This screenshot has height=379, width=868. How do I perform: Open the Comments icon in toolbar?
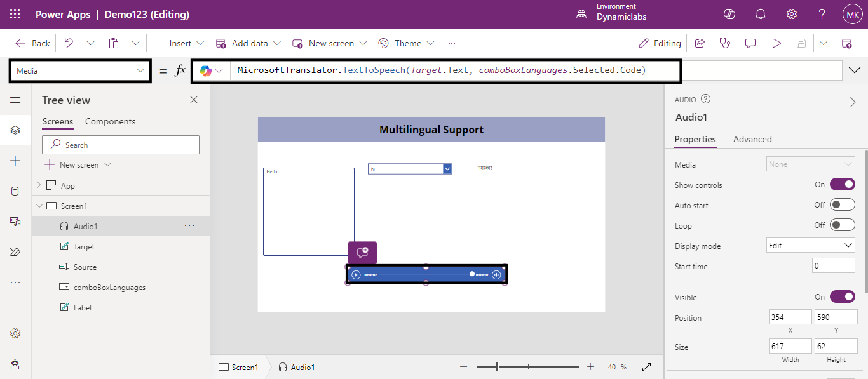tap(750, 43)
